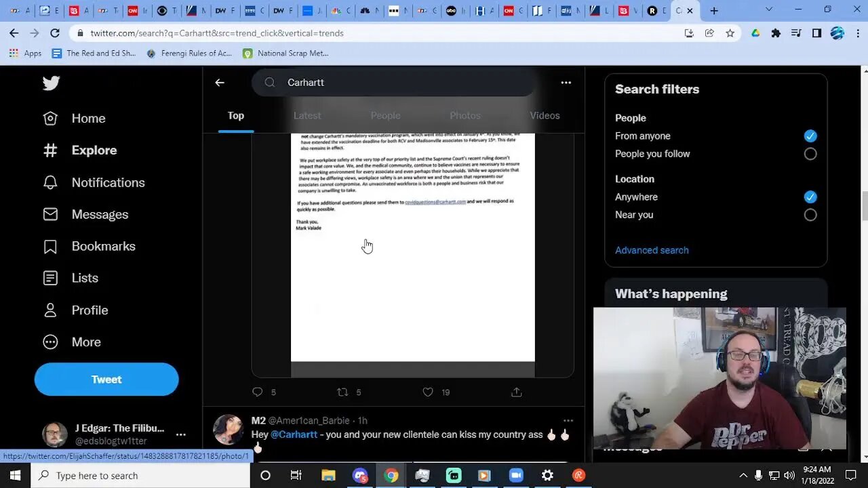The image size is (868, 488).
Task: Show hidden system tray icons
Action: [x=743, y=475]
